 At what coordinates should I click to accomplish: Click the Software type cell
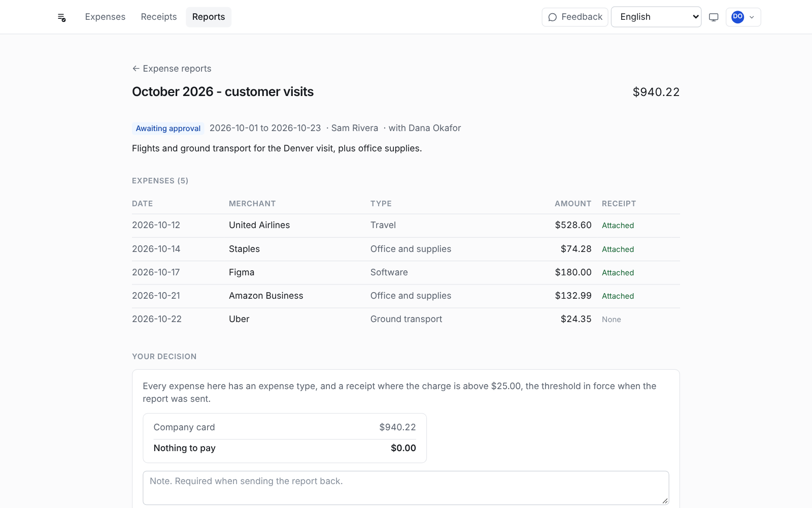coord(389,272)
